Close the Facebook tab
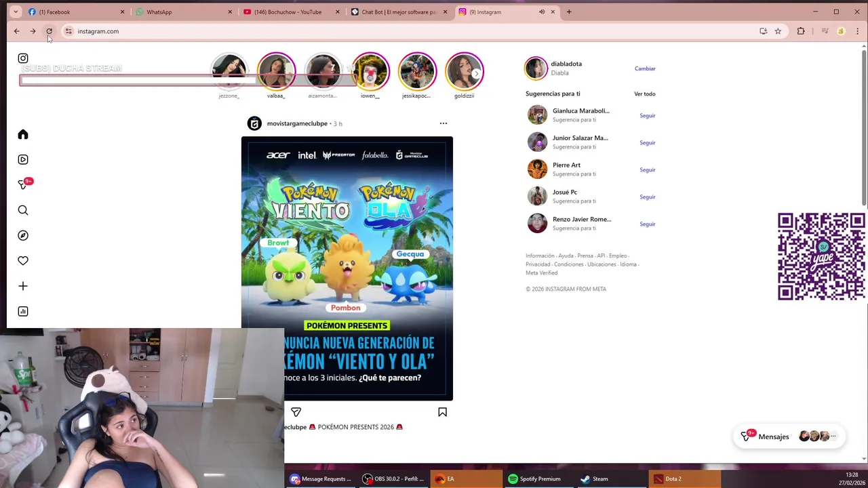Image resolution: width=868 pixels, height=488 pixels. (x=123, y=12)
